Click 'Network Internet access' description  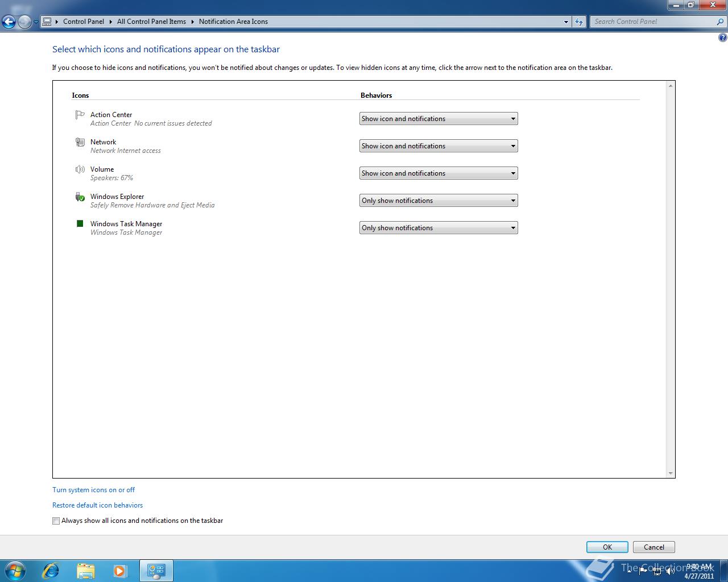click(126, 151)
